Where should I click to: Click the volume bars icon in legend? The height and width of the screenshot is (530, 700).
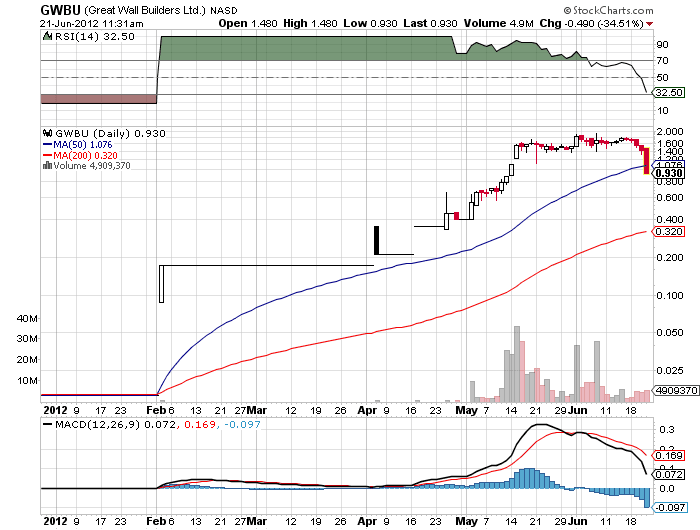(47, 166)
